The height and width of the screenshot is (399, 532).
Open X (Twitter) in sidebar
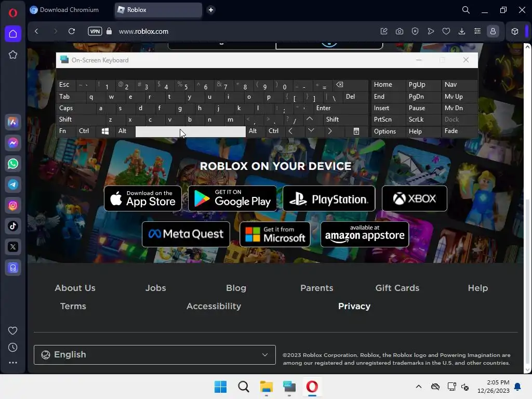[13, 247]
